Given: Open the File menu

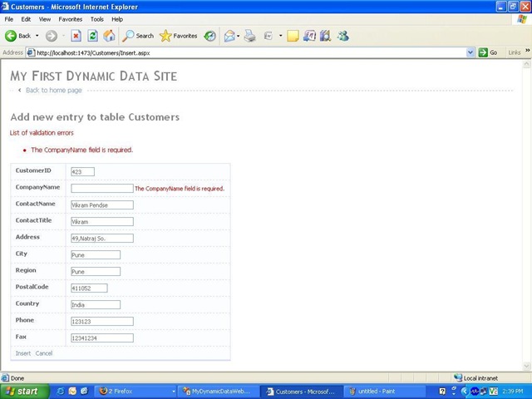Looking at the screenshot, I should tap(9, 19).
